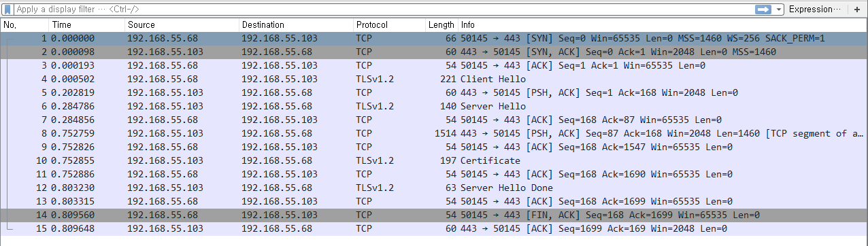
Task: Select packet 5 [PSH, ACK] Len=0
Action: [x=434, y=92]
